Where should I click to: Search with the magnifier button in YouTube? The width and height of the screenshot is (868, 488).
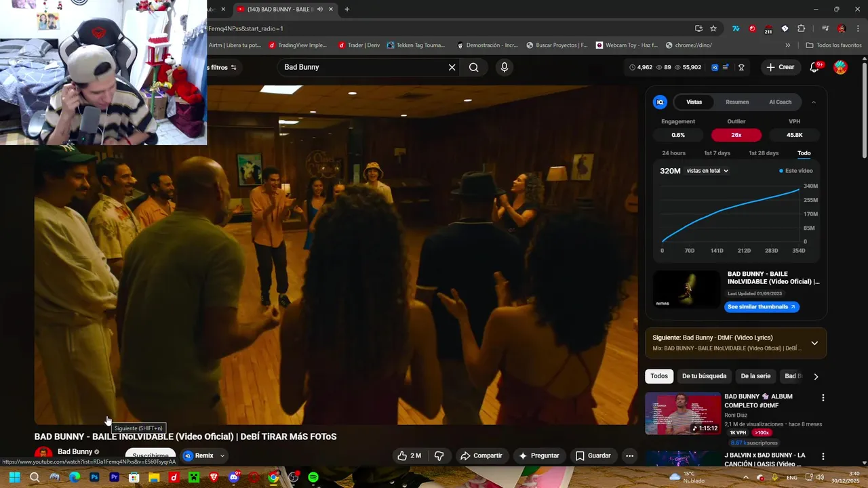[473, 67]
